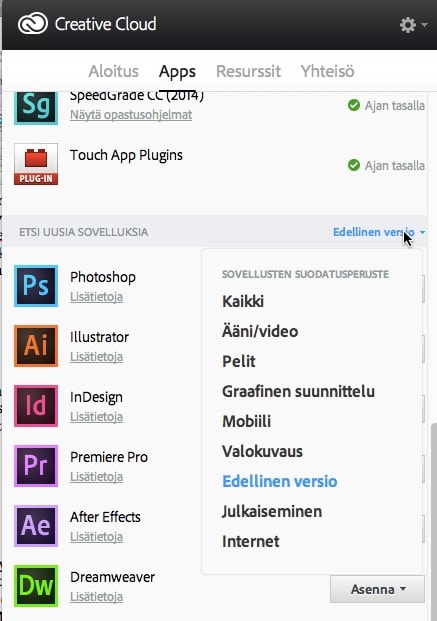Open the settings gear menu

point(413,25)
